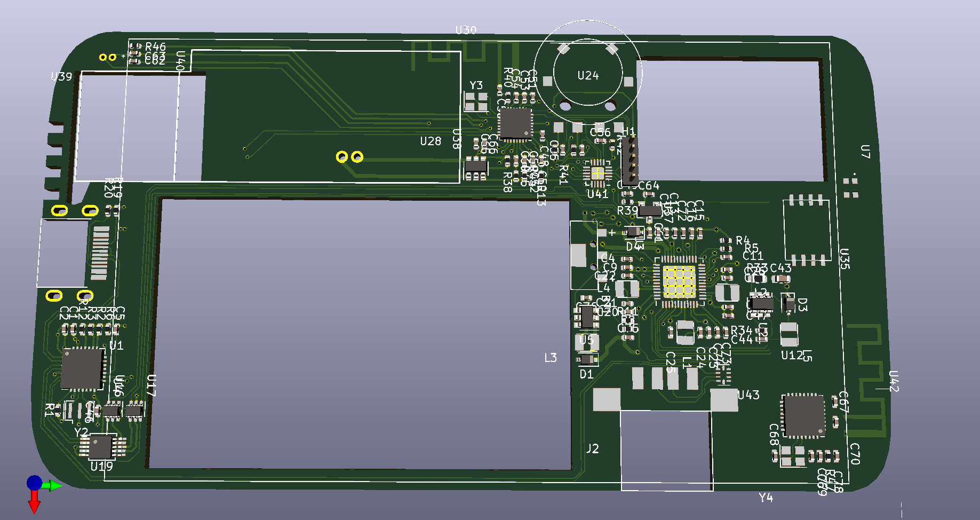Click the U28 label on the board
Screen dimensions: 980x520
[x=431, y=141]
